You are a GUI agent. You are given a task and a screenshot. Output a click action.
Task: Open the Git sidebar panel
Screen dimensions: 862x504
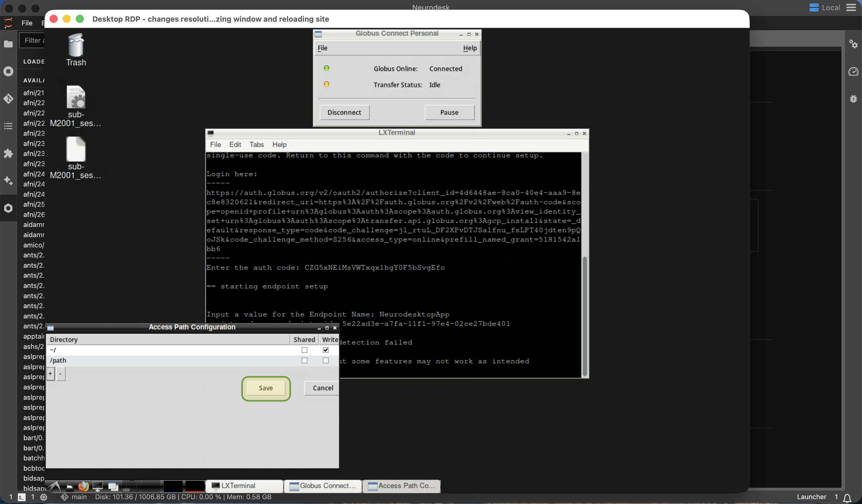pyautogui.click(x=8, y=99)
